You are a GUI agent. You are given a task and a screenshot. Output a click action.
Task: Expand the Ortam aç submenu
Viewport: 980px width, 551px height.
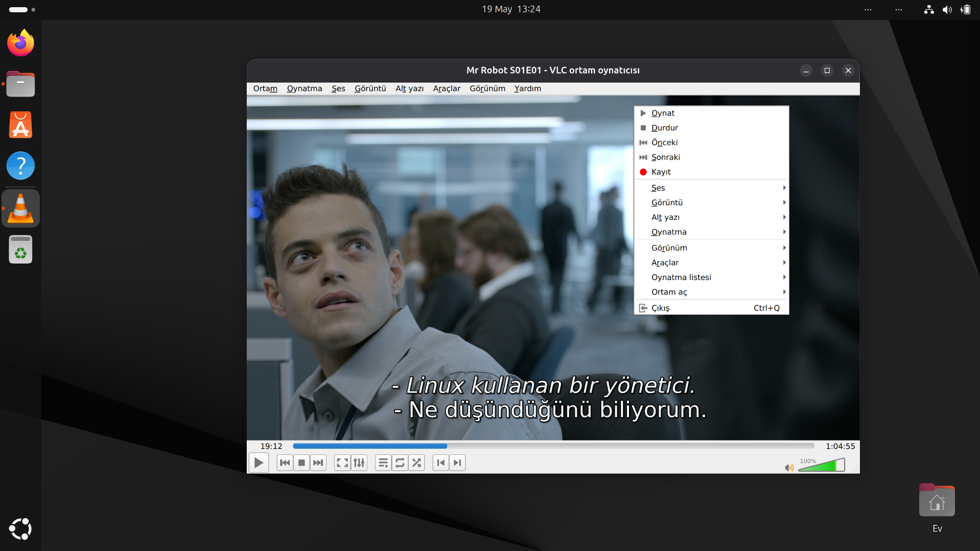coord(711,292)
